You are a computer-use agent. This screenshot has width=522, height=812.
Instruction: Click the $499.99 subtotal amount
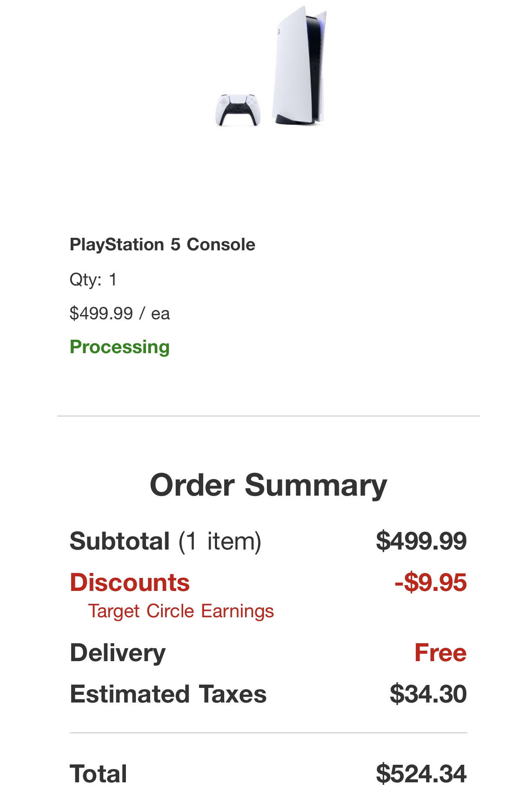click(421, 541)
